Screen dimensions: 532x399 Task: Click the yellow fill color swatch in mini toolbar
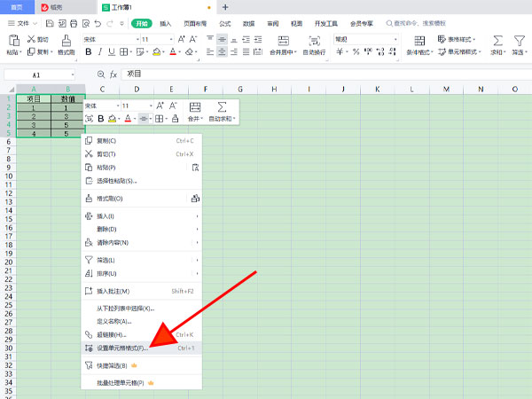coord(113,118)
